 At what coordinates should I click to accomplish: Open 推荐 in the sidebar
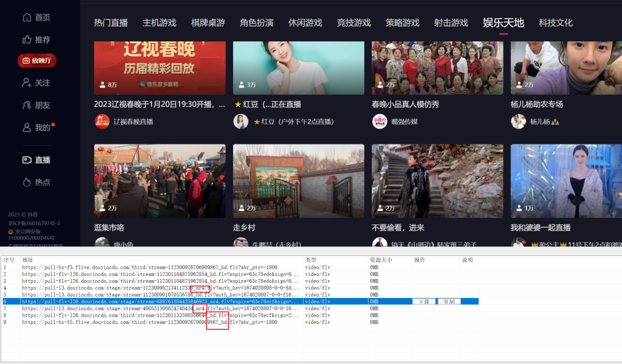(x=36, y=39)
